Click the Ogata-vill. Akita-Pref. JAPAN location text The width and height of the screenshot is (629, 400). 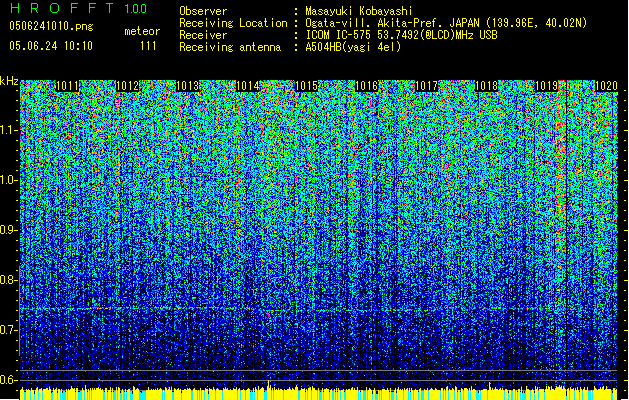pos(446,23)
